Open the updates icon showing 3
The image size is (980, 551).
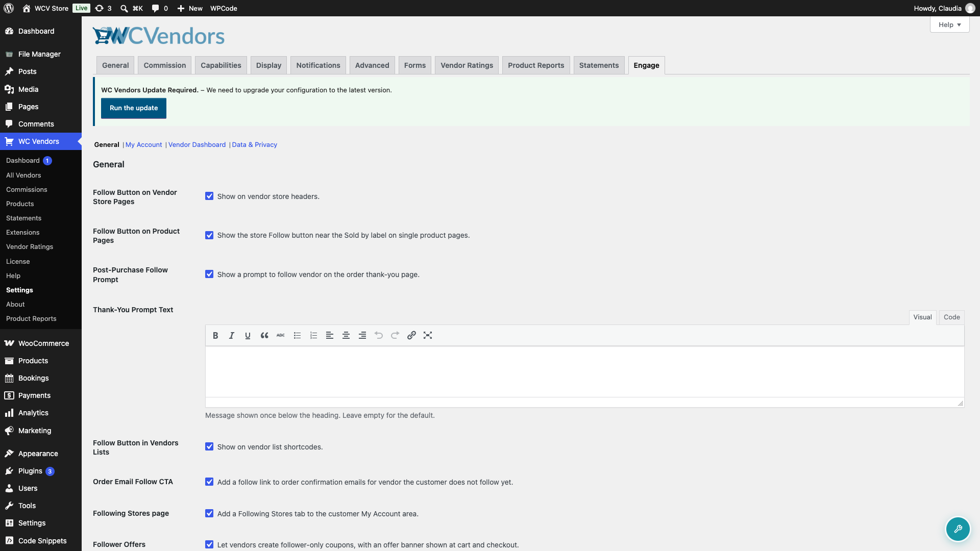[104, 8]
